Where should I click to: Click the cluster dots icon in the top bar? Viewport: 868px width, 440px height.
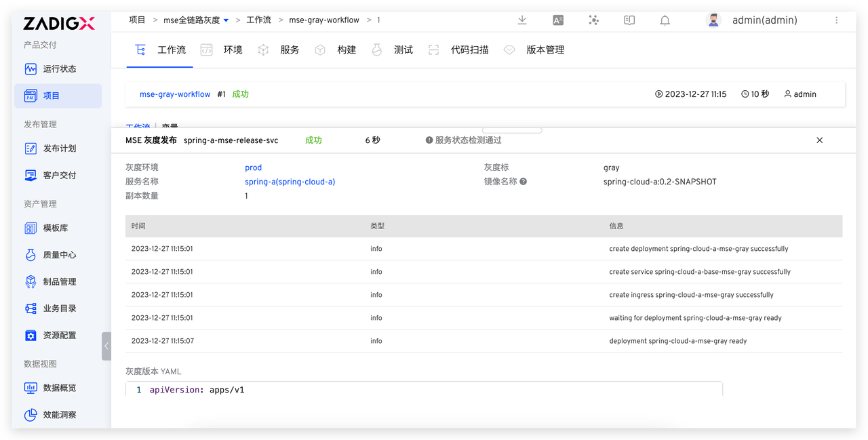pos(593,20)
